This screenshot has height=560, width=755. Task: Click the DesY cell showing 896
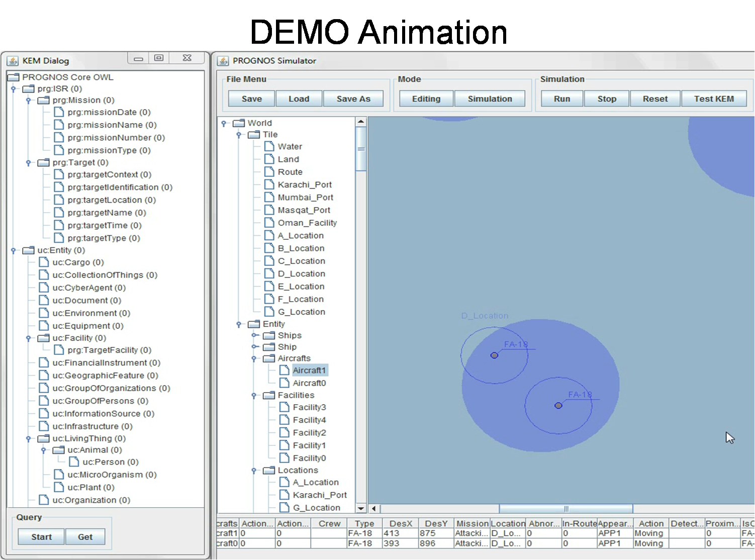(436, 543)
